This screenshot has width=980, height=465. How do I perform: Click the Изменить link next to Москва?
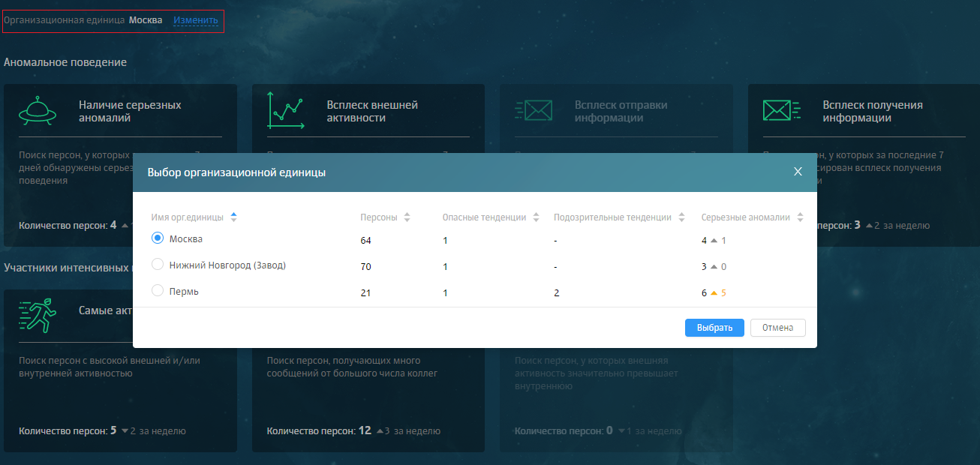(196, 20)
